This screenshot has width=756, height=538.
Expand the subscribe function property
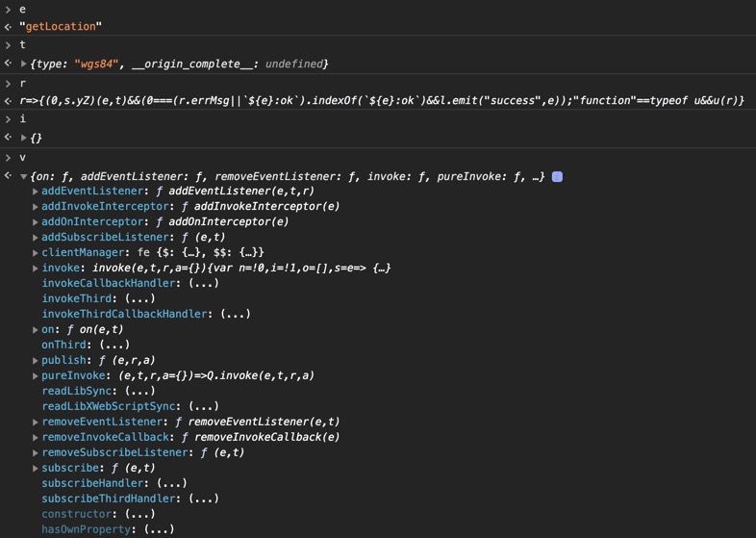click(x=36, y=468)
